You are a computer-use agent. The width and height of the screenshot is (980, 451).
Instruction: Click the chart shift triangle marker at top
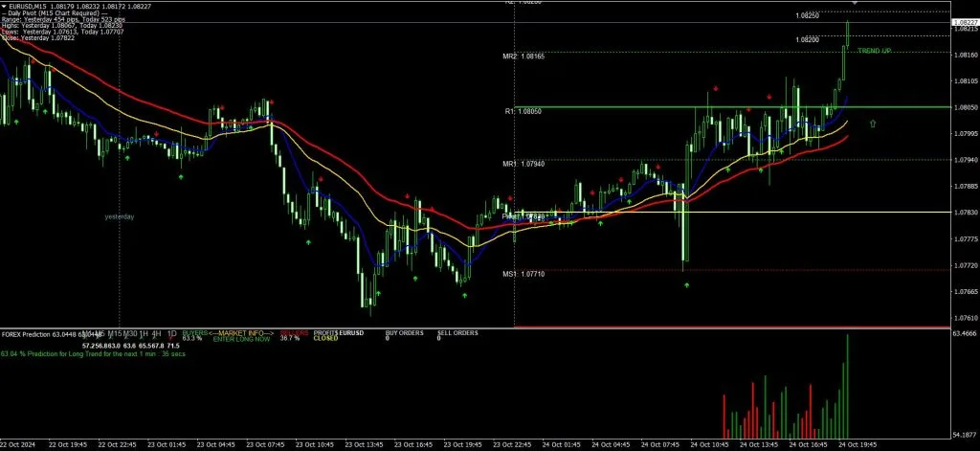click(855, 3)
